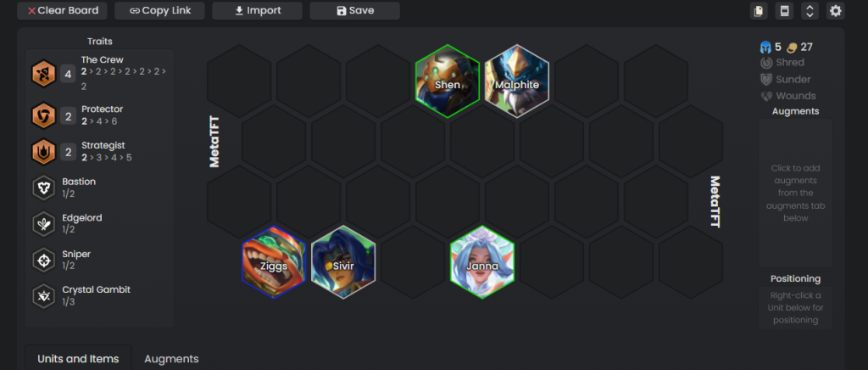Open the Units and Items tab
Image resolution: width=868 pixels, height=370 pixels.
[78, 358]
